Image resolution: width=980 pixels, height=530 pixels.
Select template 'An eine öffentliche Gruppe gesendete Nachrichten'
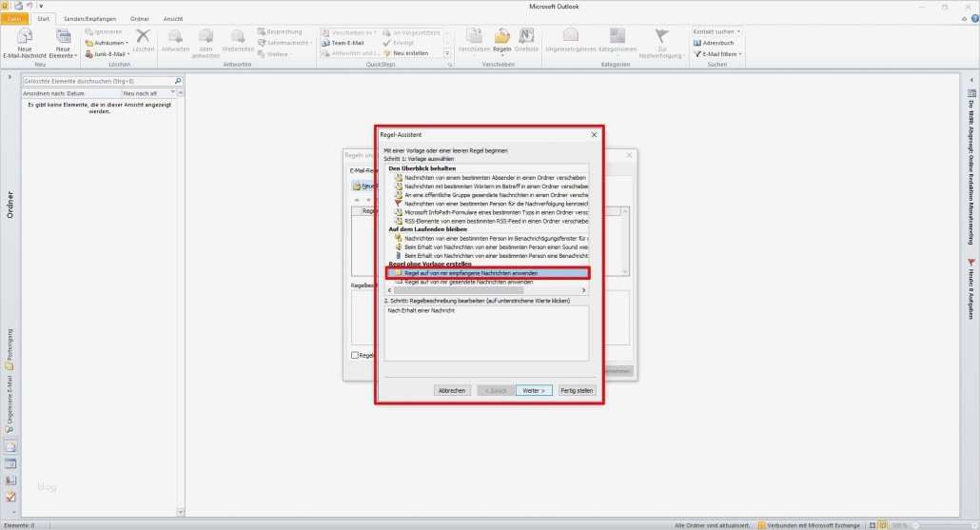coord(490,195)
